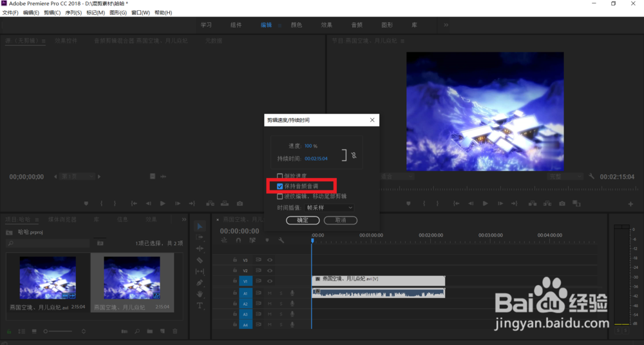Expand workspace overflow chevrons
Viewport: 644px width, 345px height.
tap(446, 25)
